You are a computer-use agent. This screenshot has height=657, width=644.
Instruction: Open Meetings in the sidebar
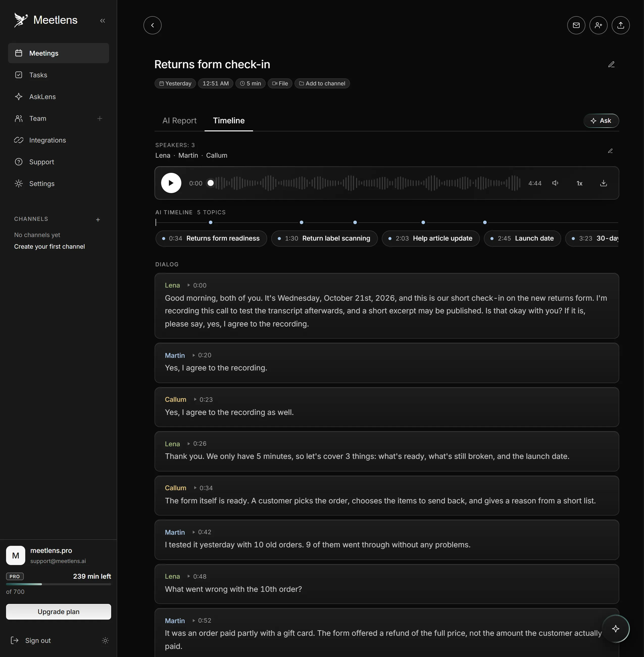click(x=59, y=53)
